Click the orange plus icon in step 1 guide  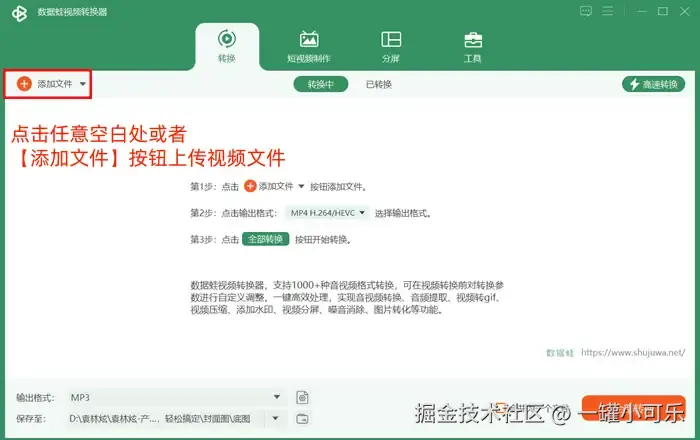click(250, 186)
